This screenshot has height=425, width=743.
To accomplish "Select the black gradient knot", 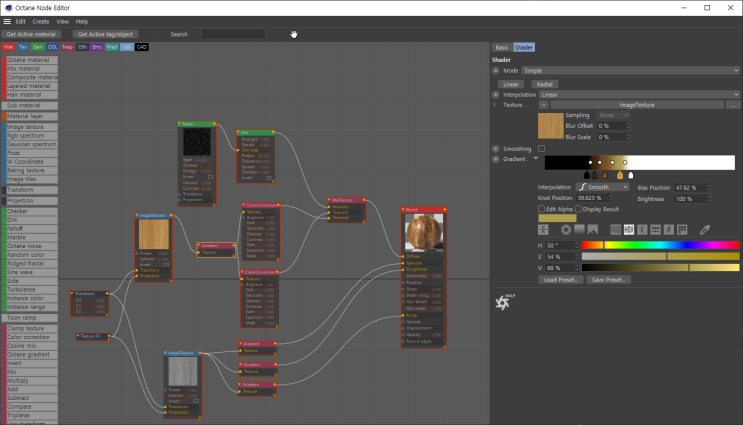I will pos(587,175).
